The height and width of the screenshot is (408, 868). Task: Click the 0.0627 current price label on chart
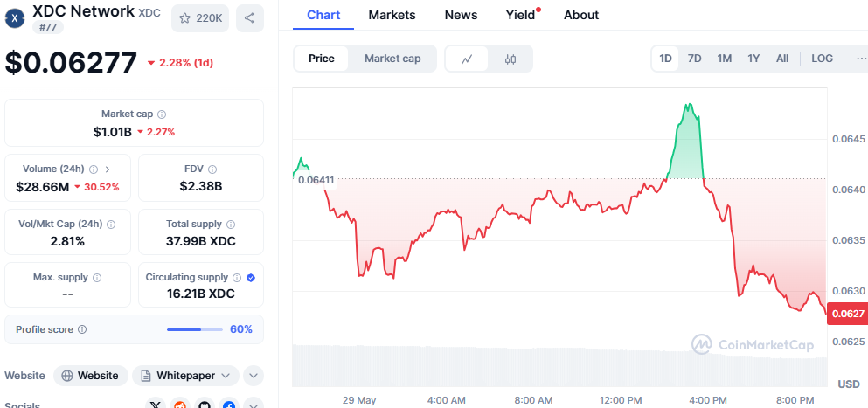847,314
